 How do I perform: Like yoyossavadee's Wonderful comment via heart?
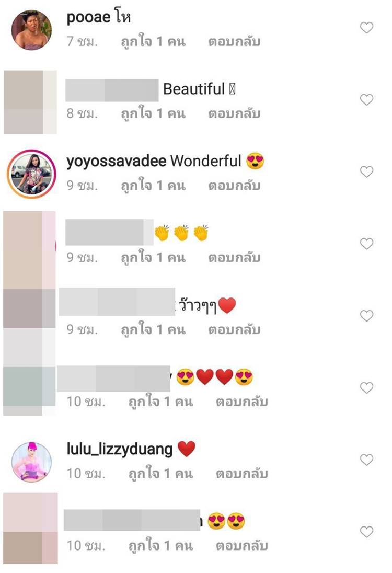click(366, 171)
